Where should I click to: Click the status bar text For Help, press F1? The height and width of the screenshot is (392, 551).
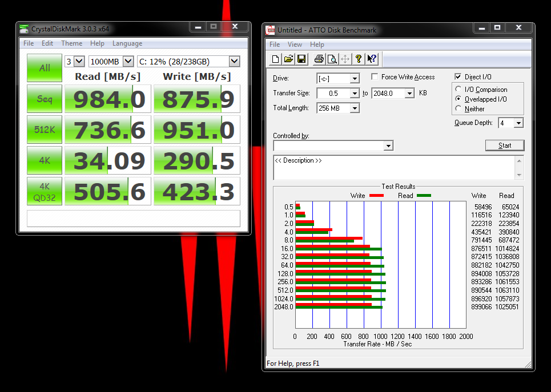click(x=293, y=363)
